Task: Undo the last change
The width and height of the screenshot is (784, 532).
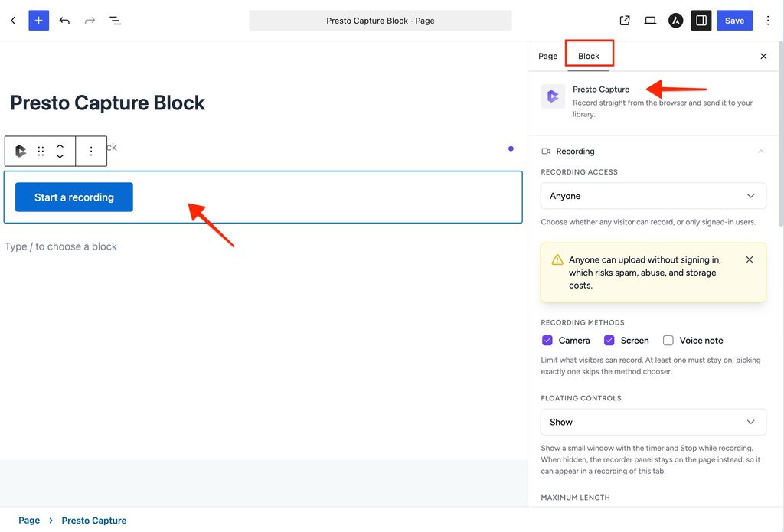Action: [64, 21]
